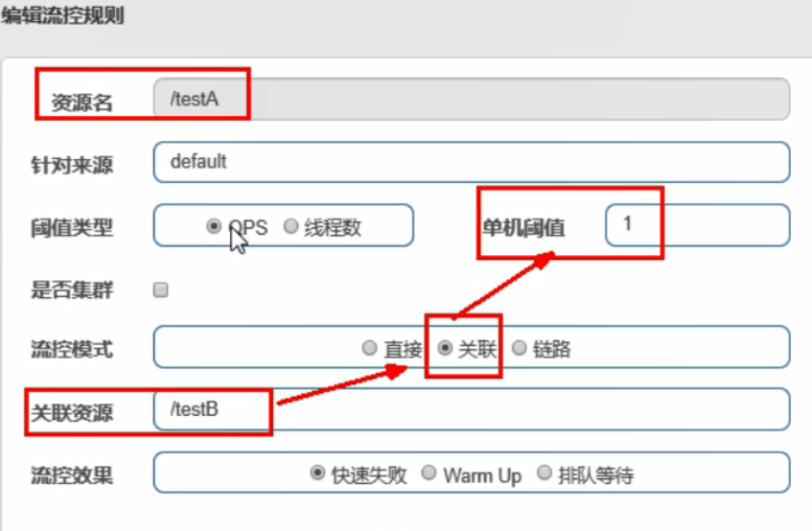The image size is (812, 531).
Task: Select 快速失败 flow control effect
Action: tap(317, 473)
